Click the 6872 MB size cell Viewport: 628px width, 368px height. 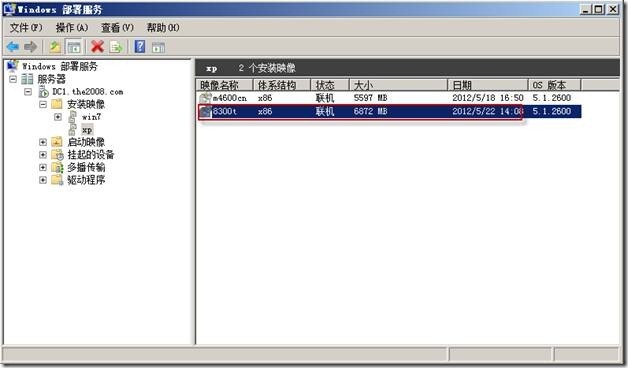point(370,111)
